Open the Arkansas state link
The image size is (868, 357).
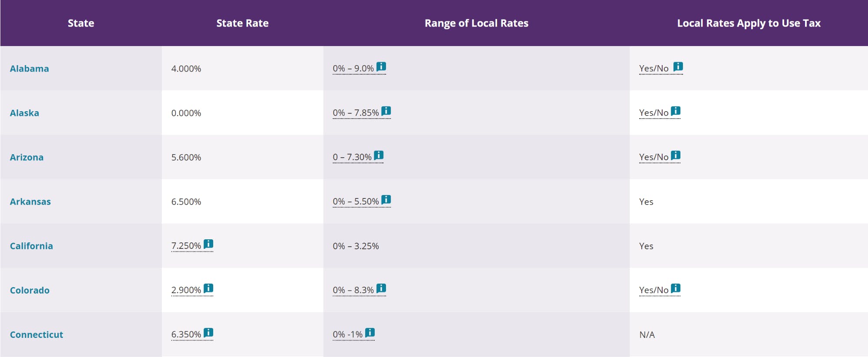pyautogui.click(x=30, y=202)
